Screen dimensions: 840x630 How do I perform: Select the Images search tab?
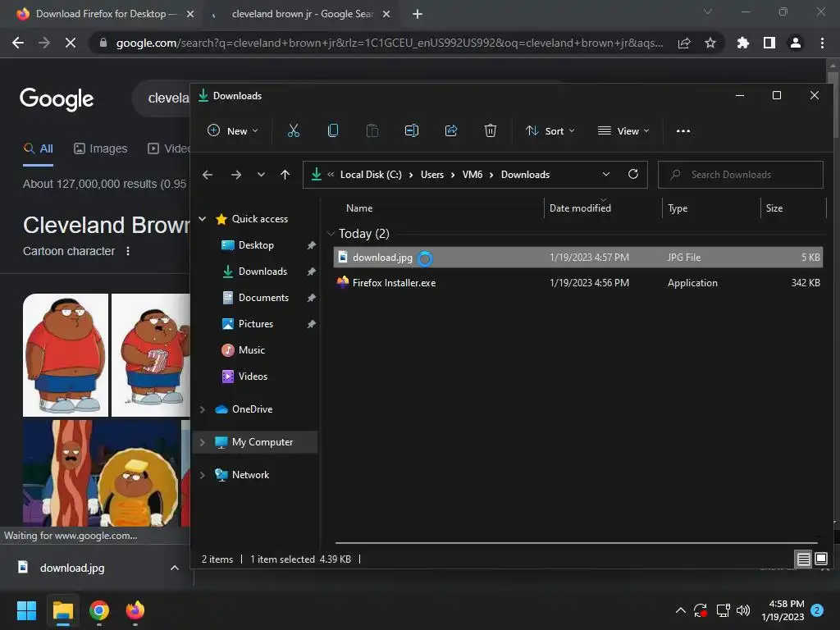(x=101, y=148)
